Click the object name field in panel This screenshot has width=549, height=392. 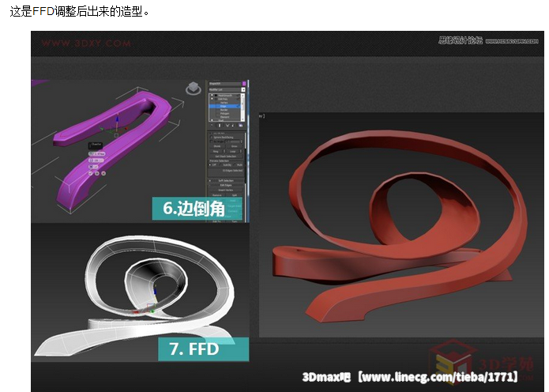click(x=225, y=84)
